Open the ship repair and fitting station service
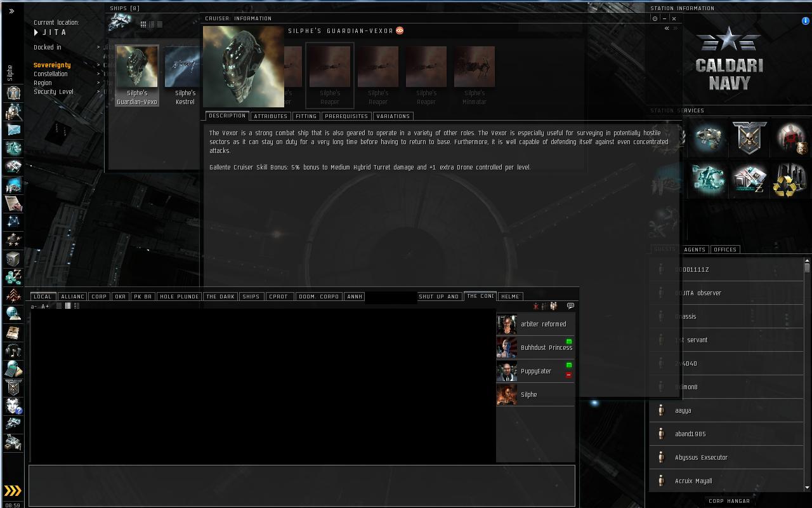The height and width of the screenshot is (508, 812). (x=709, y=138)
